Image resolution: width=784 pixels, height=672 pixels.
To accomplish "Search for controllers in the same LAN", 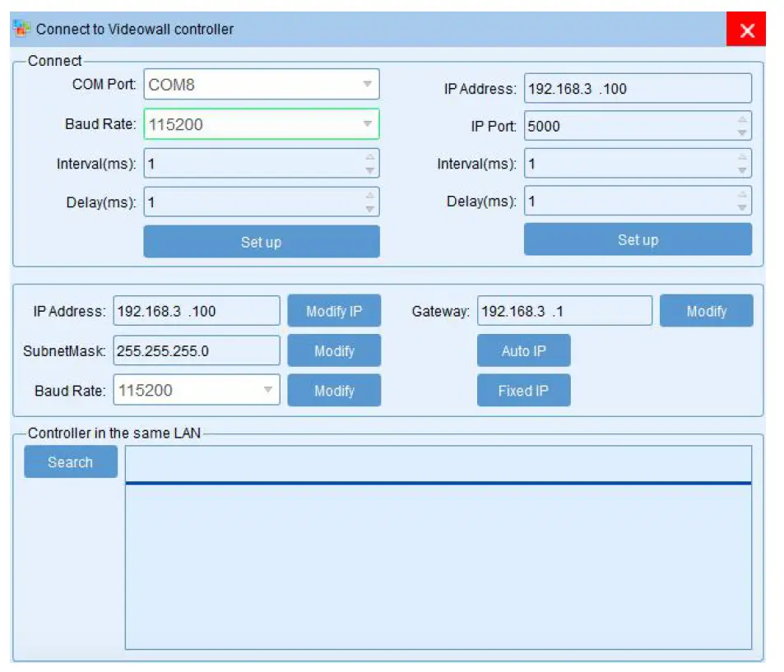I will [70, 461].
